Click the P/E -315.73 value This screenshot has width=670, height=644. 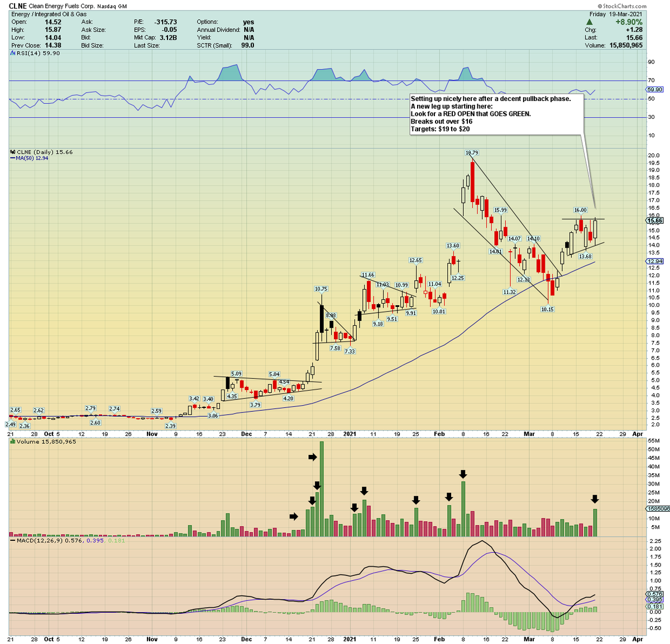point(165,22)
